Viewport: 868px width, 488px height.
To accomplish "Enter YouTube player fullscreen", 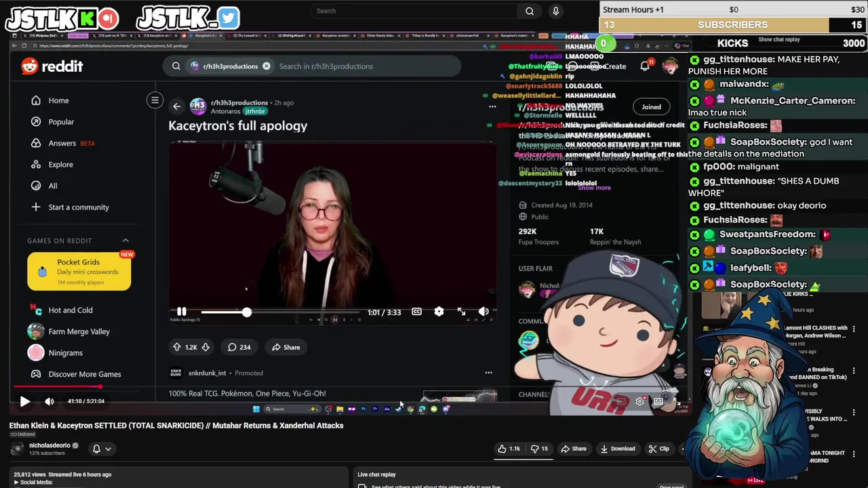I will [677, 401].
